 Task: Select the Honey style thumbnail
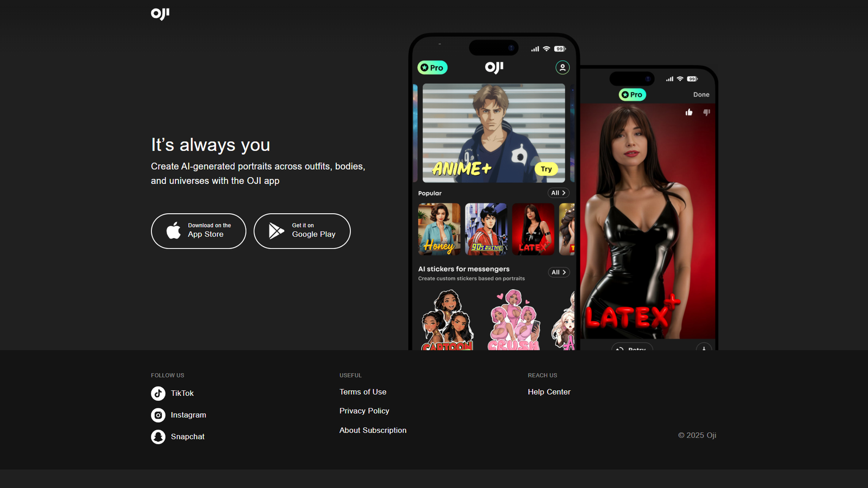pos(439,229)
